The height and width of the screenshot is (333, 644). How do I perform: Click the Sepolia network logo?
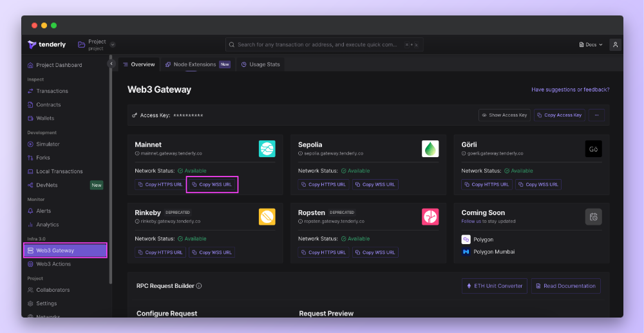pos(430,149)
